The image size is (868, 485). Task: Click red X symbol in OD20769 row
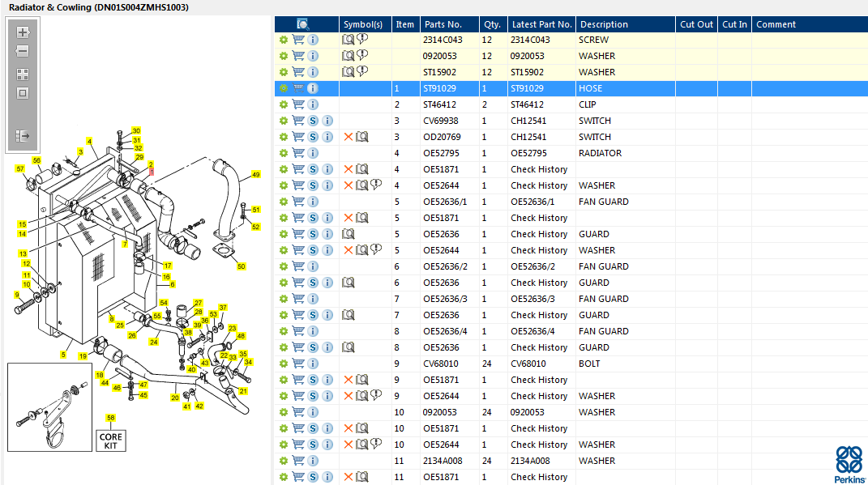click(348, 137)
